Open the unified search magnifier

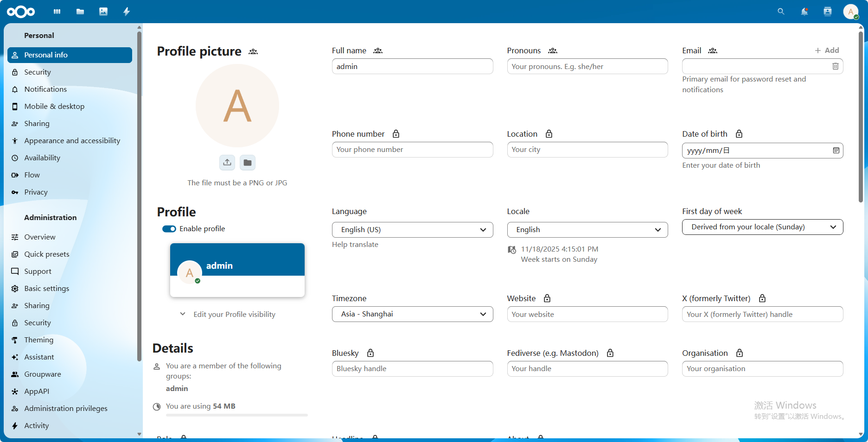(781, 12)
